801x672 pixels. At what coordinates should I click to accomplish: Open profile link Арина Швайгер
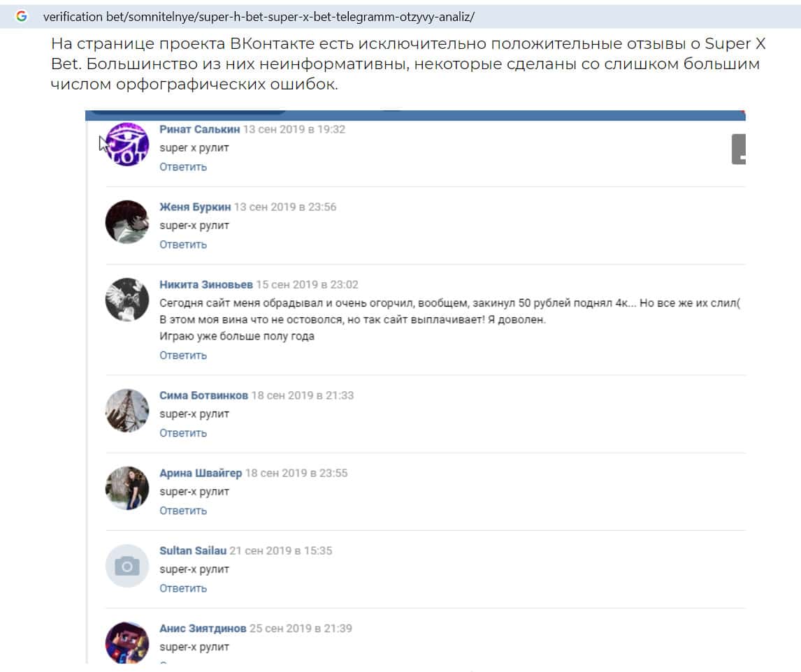pyautogui.click(x=200, y=473)
